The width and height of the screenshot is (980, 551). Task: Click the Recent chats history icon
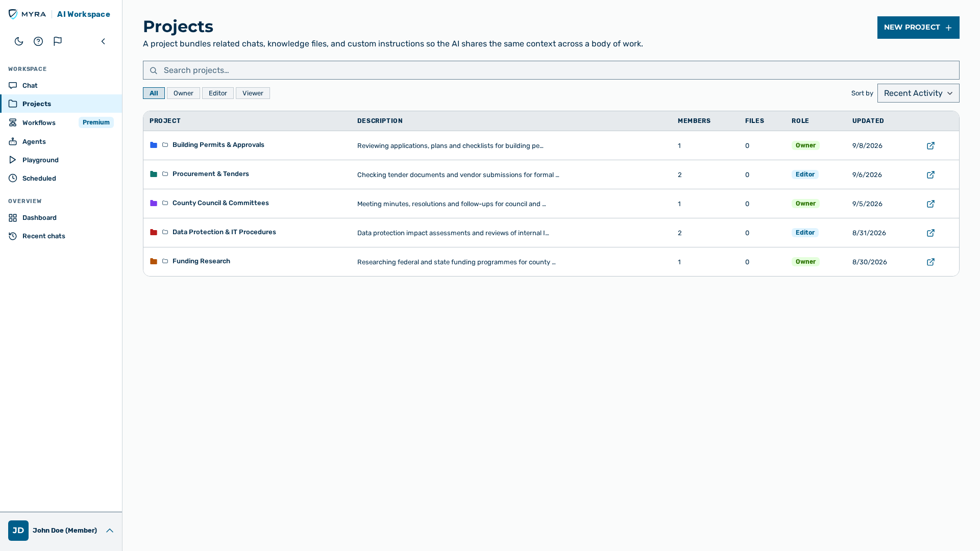(x=13, y=236)
